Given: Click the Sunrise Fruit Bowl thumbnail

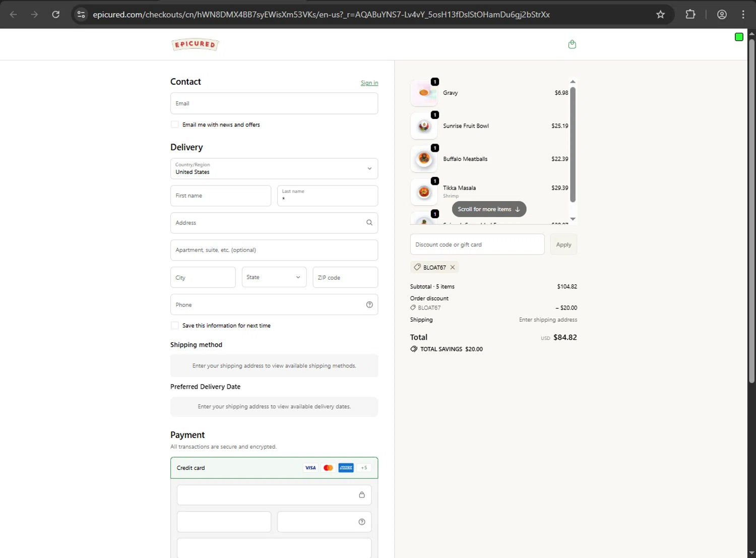Looking at the screenshot, I should [424, 126].
